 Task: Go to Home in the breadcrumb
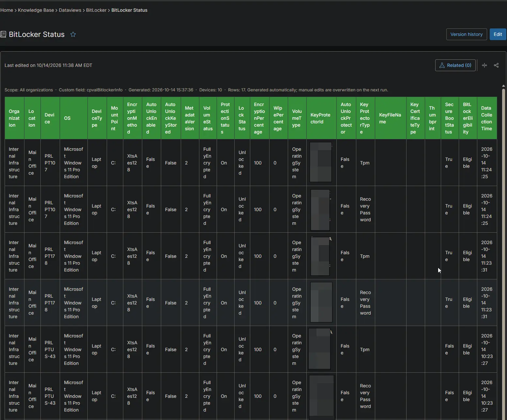click(7, 10)
